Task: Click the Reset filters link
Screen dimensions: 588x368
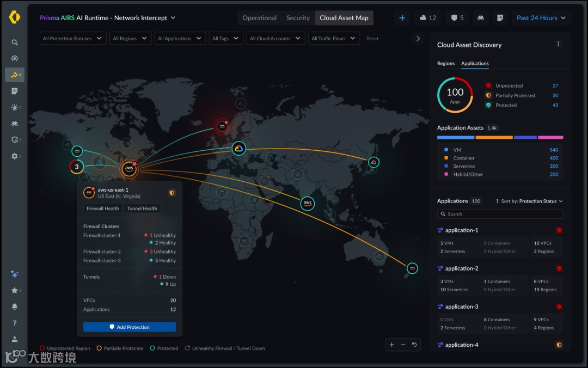Action: pyautogui.click(x=372, y=38)
